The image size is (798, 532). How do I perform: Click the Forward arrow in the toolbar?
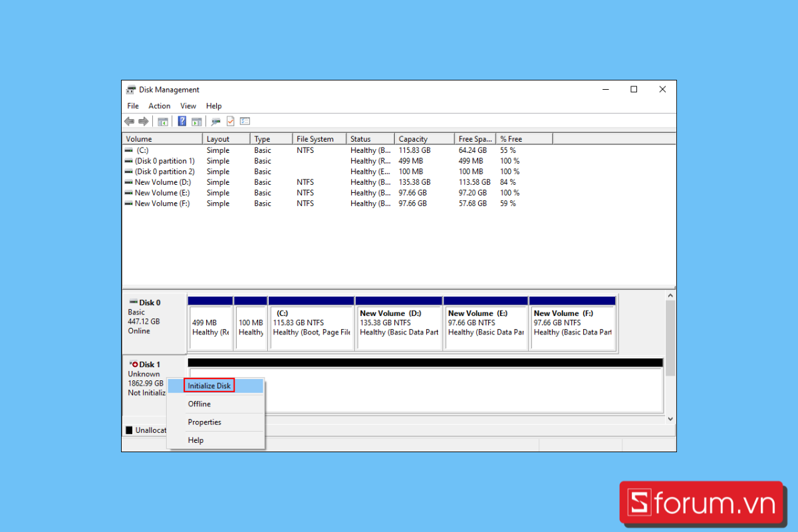pos(143,122)
